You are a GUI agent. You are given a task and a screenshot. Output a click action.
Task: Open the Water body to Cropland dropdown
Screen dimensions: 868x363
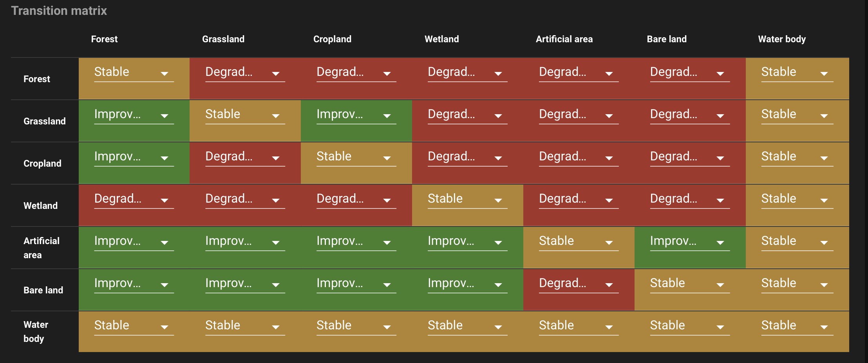click(356, 326)
